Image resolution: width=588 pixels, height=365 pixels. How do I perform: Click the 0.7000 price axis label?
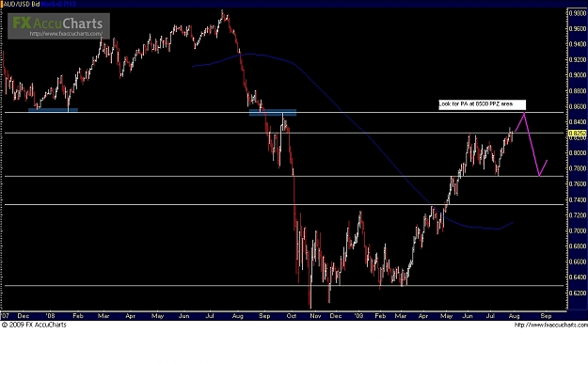point(578,230)
